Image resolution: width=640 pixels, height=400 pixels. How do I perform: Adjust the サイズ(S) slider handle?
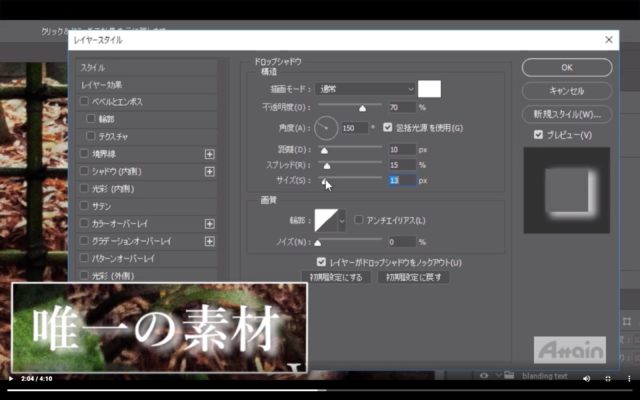click(x=324, y=181)
